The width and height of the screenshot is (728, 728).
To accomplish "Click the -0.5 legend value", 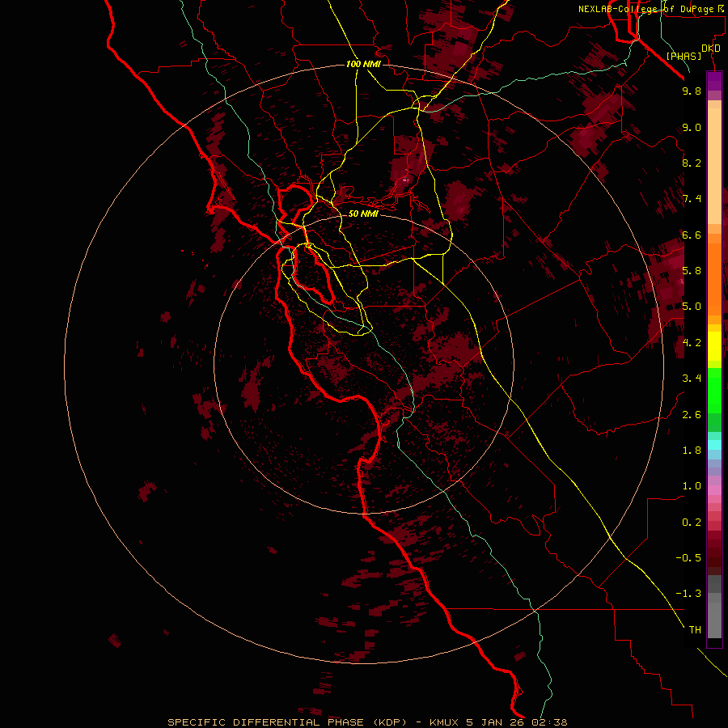I will point(688,558).
